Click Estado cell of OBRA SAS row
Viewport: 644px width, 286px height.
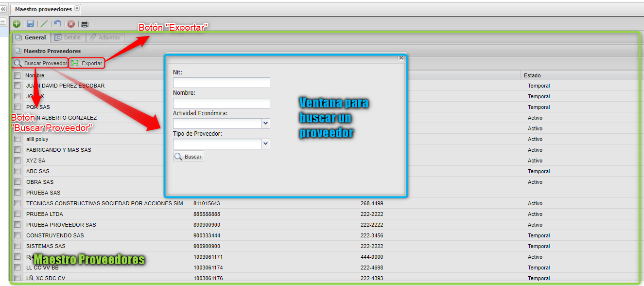coord(535,182)
